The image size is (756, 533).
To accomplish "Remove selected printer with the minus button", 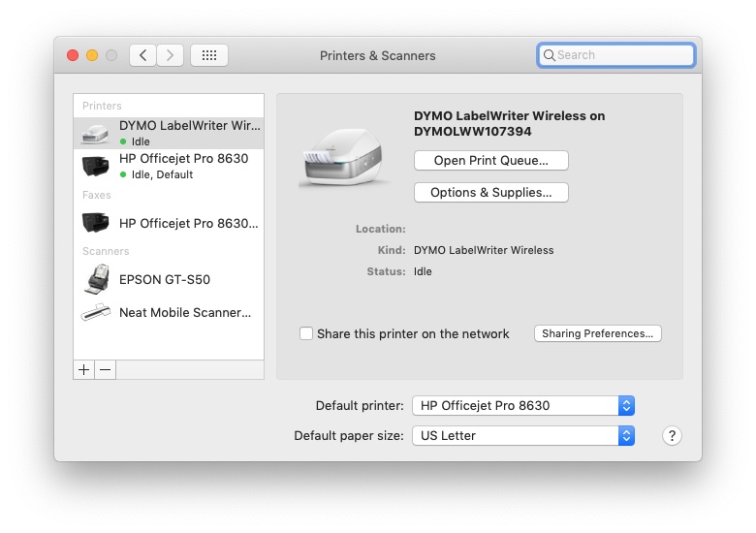I will pyautogui.click(x=106, y=369).
